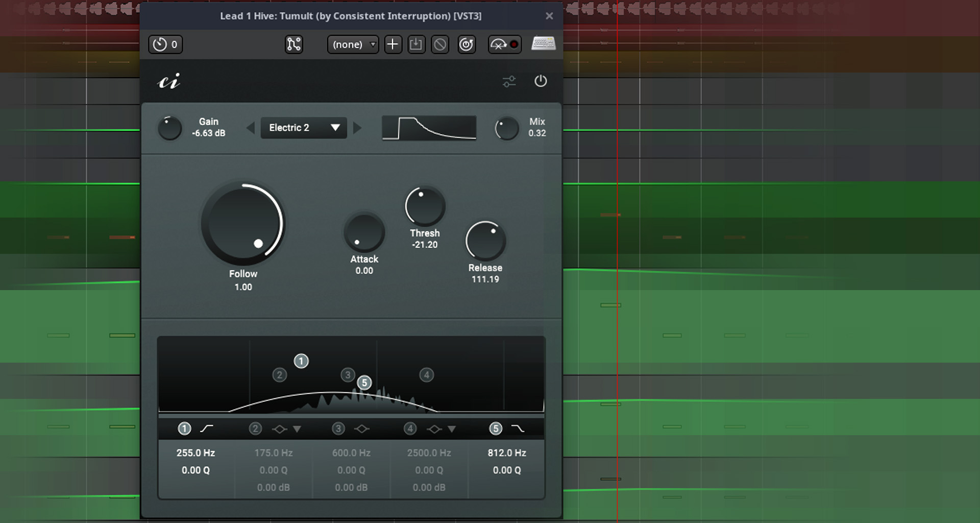
Task: Click the Thresh value -21.20
Action: click(425, 245)
